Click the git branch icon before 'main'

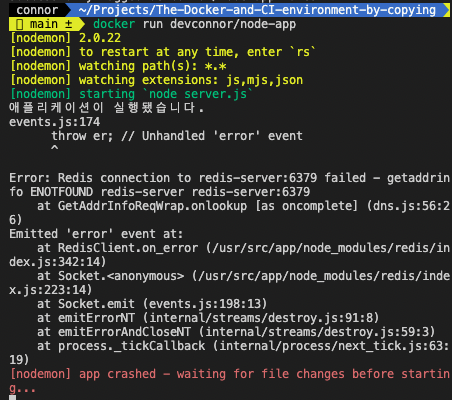tap(20, 24)
